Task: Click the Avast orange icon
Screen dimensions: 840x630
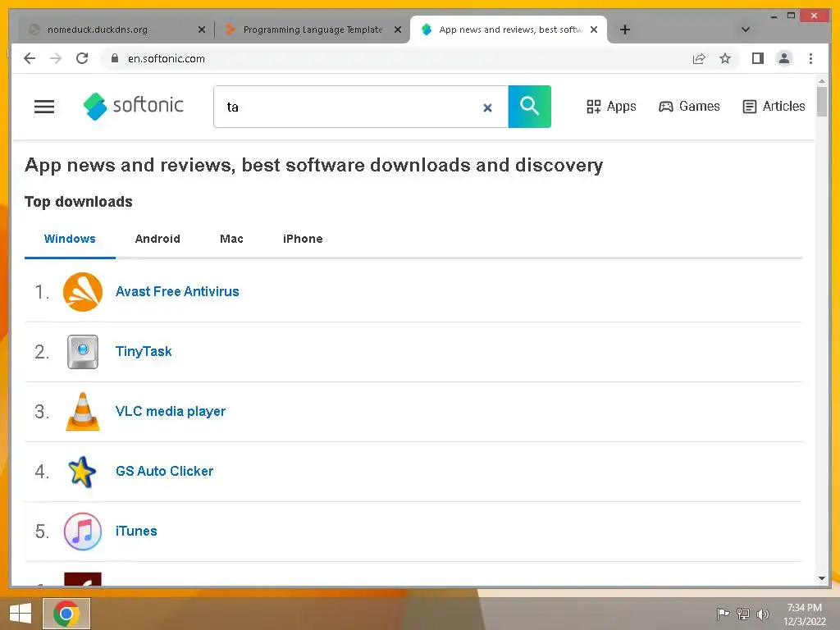Action: (83, 292)
